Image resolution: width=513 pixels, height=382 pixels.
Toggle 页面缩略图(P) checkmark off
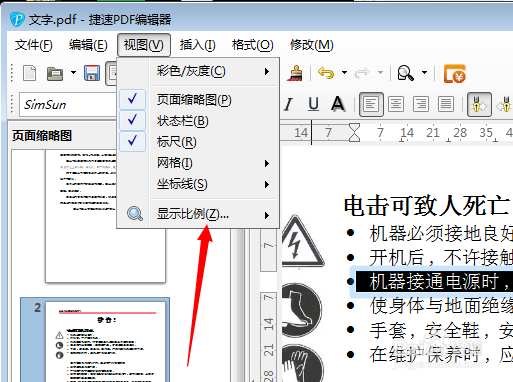point(199,99)
